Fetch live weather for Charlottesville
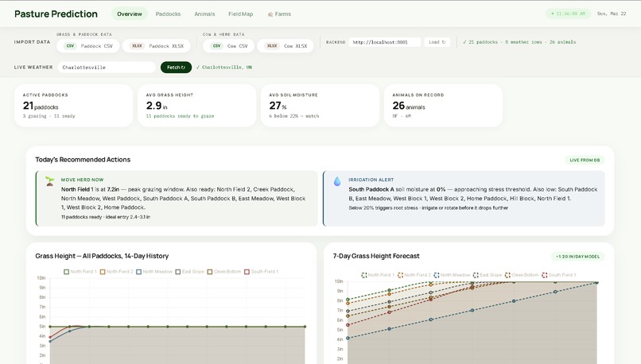This screenshot has height=364, width=641. pyautogui.click(x=176, y=68)
